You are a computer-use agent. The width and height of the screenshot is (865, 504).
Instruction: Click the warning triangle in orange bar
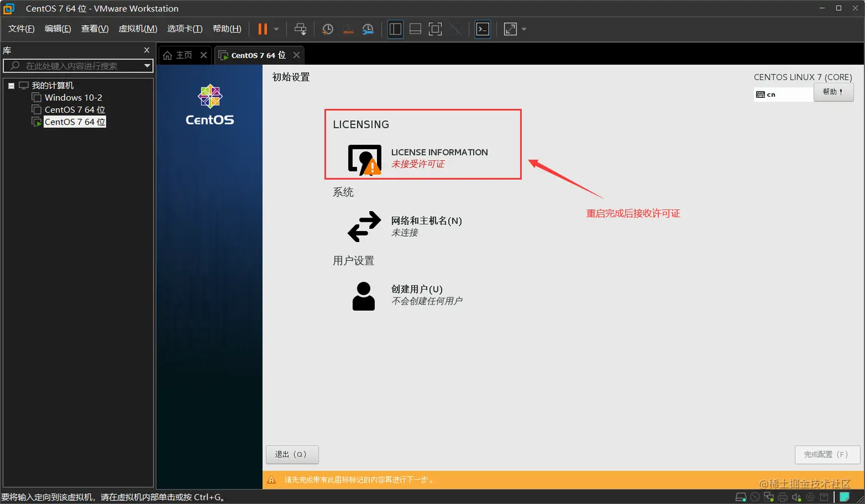pos(272,480)
